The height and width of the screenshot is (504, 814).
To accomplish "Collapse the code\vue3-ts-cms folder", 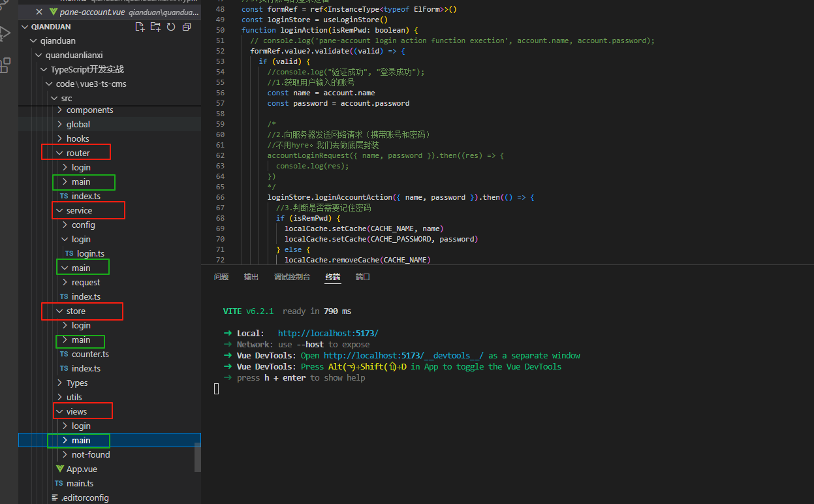I will pyautogui.click(x=50, y=84).
